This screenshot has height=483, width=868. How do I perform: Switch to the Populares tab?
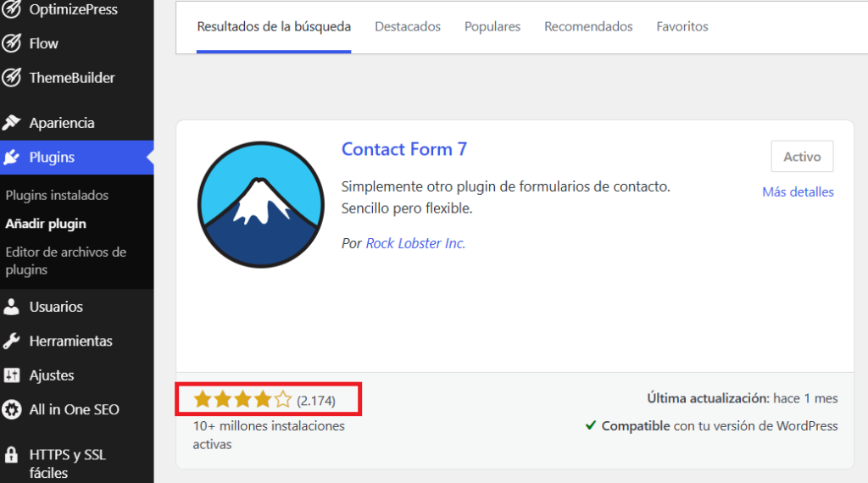point(492,26)
